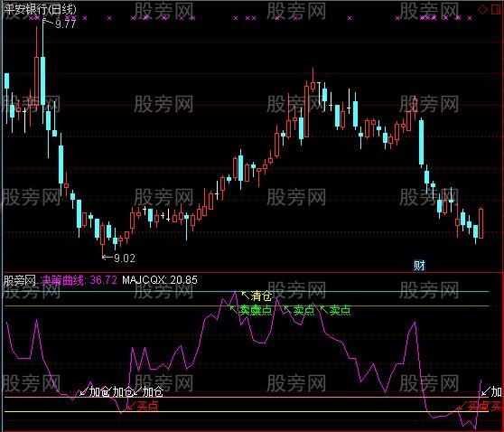Click the yellow 清仓 signal label
This screenshot has width=504, height=432.
(261, 296)
